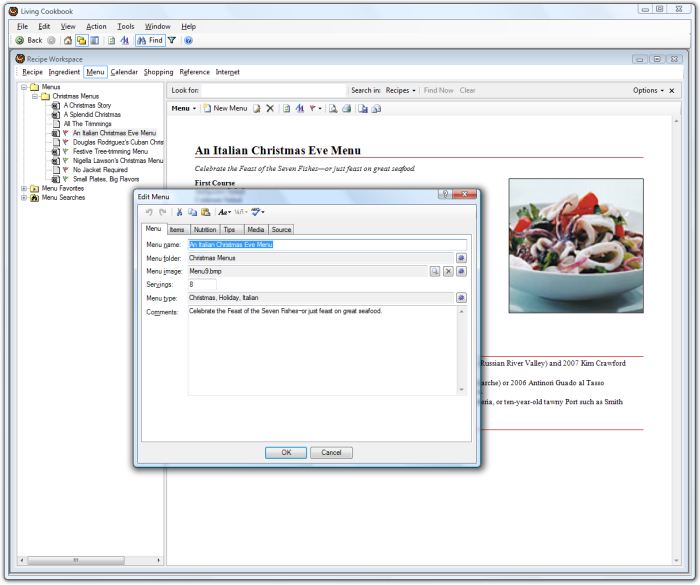Close the search bar with X
Image resolution: width=700 pixels, height=585 pixels.
click(672, 91)
